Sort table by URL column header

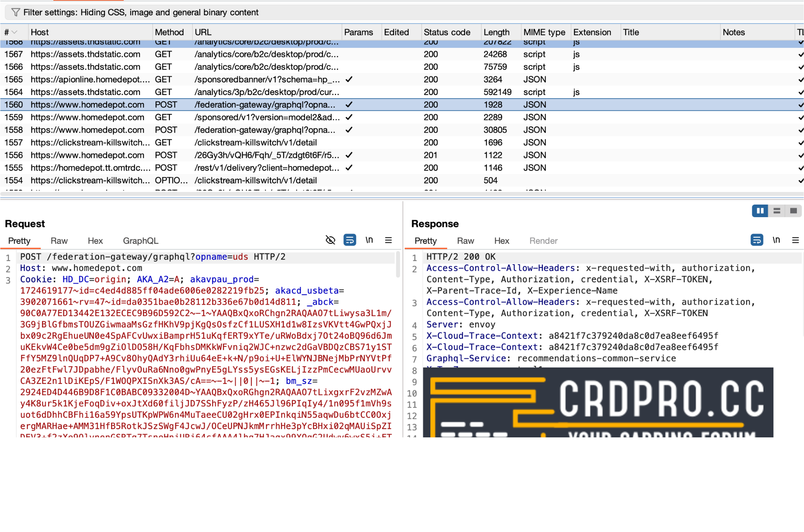[267, 32]
